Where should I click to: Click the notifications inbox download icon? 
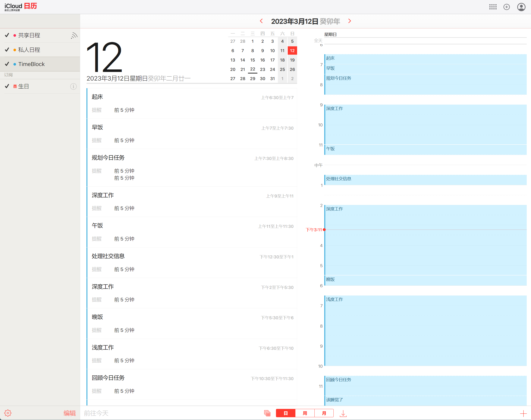click(343, 413)
